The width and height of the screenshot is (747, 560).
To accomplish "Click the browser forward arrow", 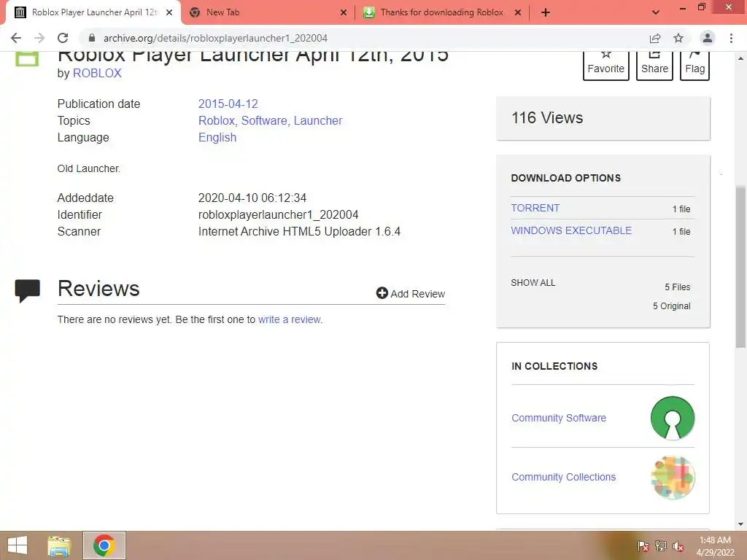I will [x=39, y=38].
